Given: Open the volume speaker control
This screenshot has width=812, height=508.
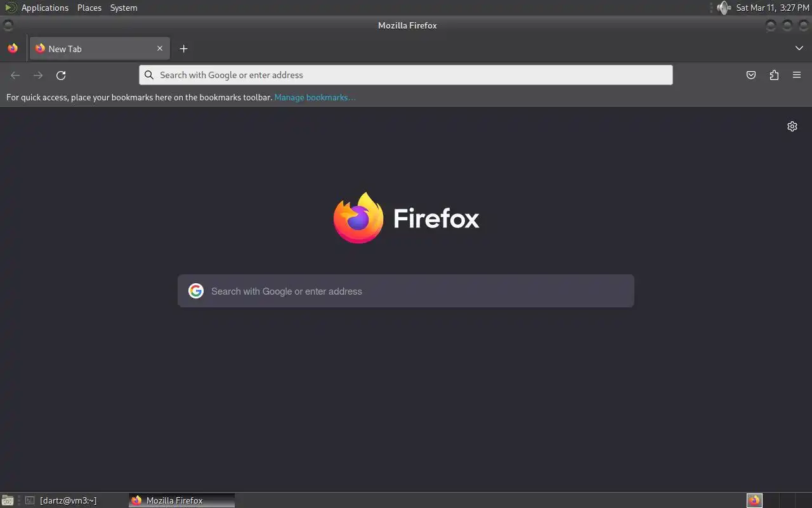Looking at the screenshot, I should [724, 8].
